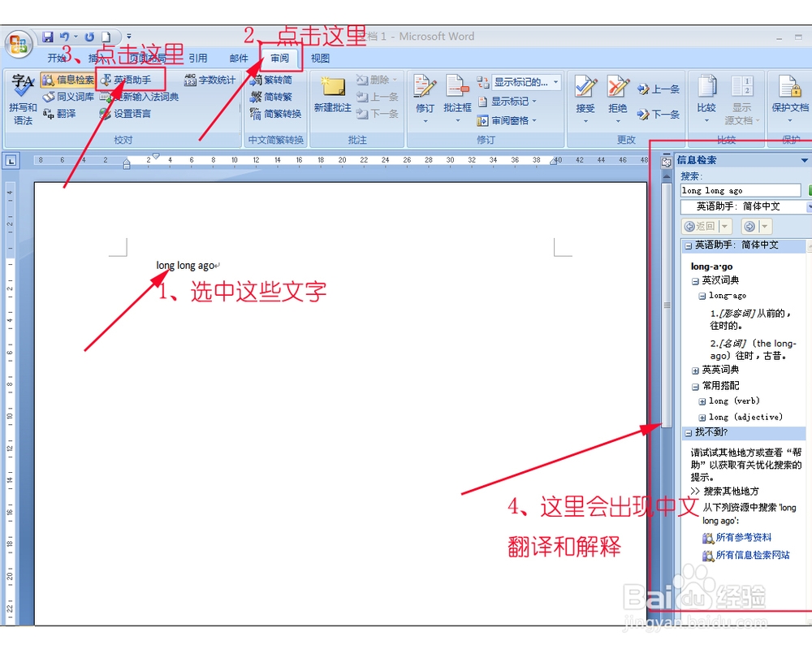Click 字数统计 word count
This screenshot has width=812, height=650.
[x=209, y=80]
